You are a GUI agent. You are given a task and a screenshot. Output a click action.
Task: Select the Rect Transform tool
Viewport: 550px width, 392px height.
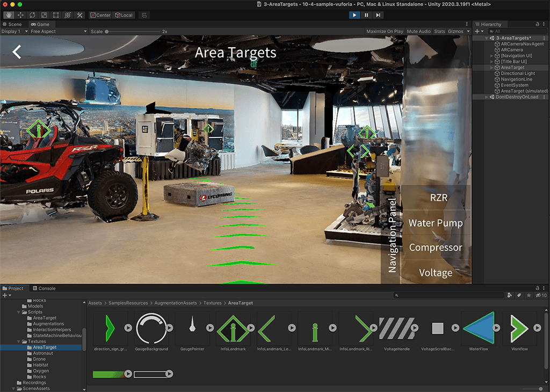click(56, 15)
